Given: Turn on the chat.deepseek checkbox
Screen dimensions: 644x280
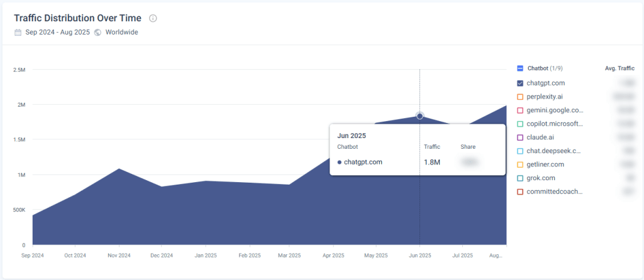Looking at the screenshot, I should point(520,151).
